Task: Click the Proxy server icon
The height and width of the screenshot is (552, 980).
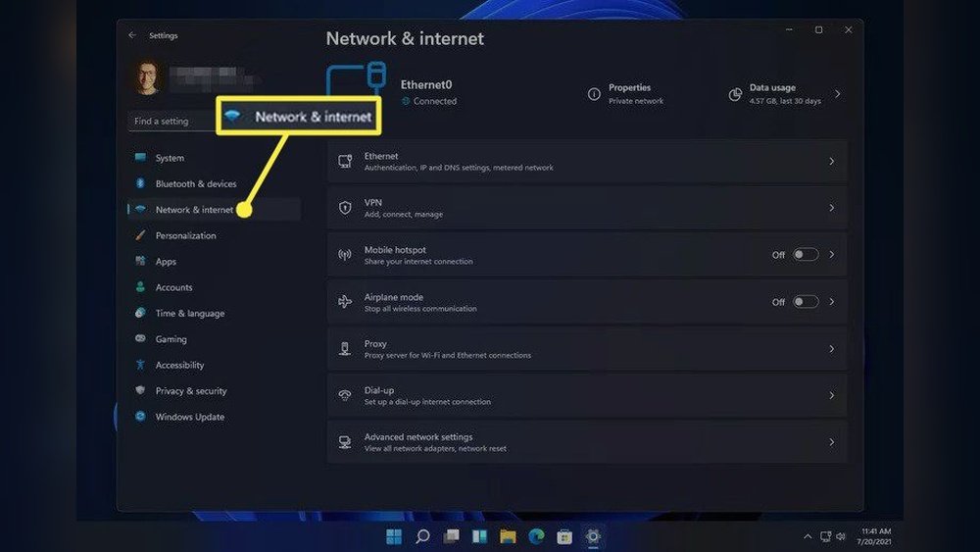Action: tap(345, 349)
